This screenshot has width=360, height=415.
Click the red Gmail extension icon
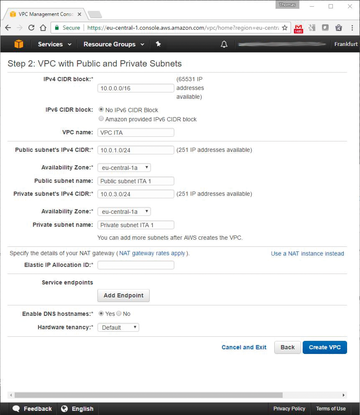(x=298, y=28)
